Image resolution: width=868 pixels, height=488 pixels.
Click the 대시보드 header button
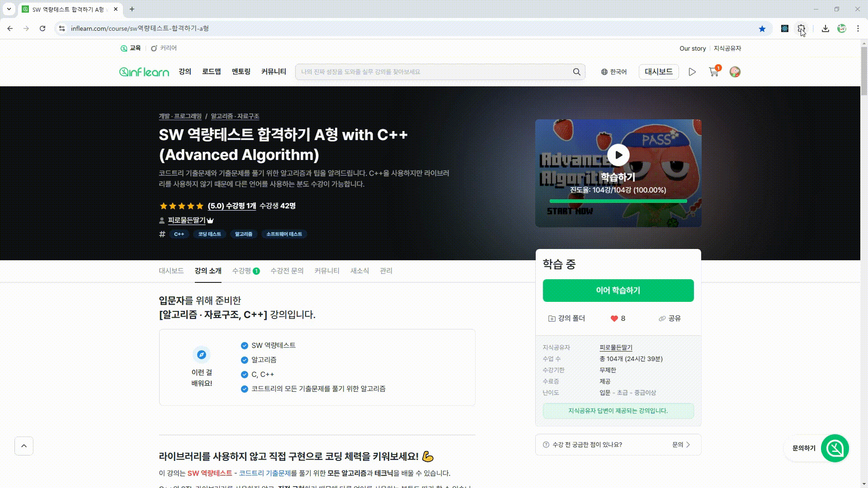click(659, 72)
